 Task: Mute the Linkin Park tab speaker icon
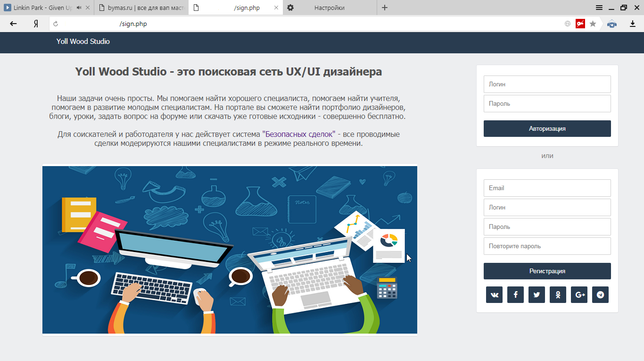tap(78, 8)
